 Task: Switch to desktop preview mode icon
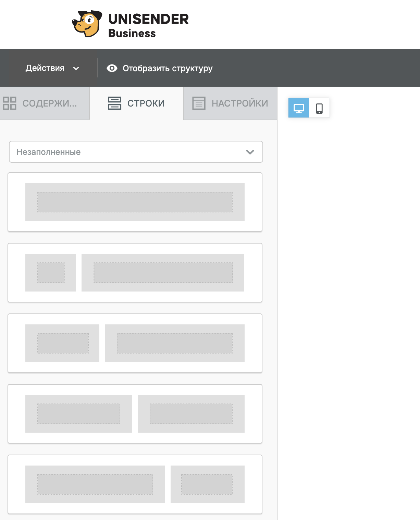pyautogui.click(x=299, y=108)
